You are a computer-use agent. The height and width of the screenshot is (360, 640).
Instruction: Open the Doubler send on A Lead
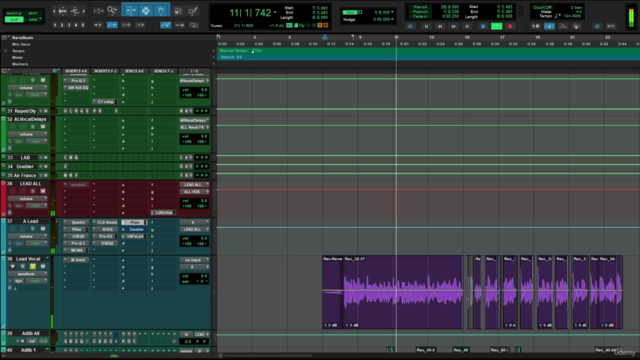tap(134, 229)
